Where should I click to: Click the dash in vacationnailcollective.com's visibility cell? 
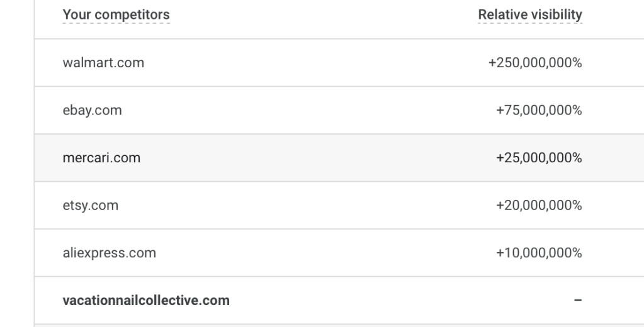(577, 301)
